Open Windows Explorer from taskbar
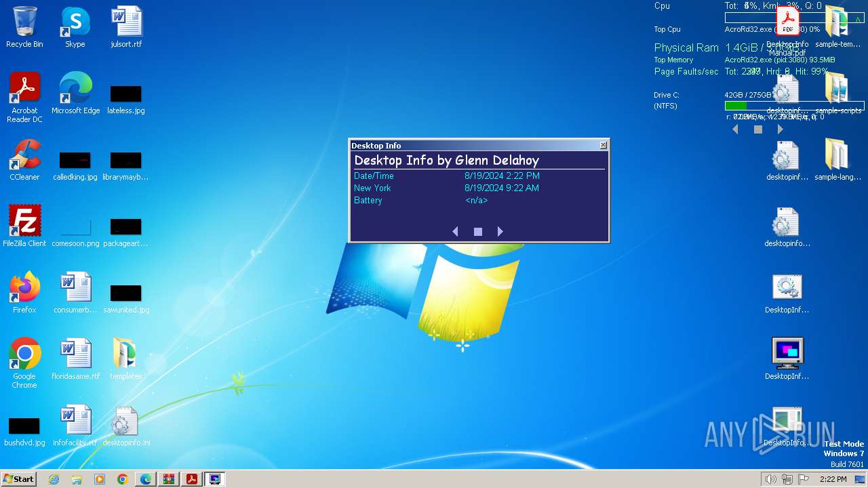The image size is (868, 488). point(77,479)
